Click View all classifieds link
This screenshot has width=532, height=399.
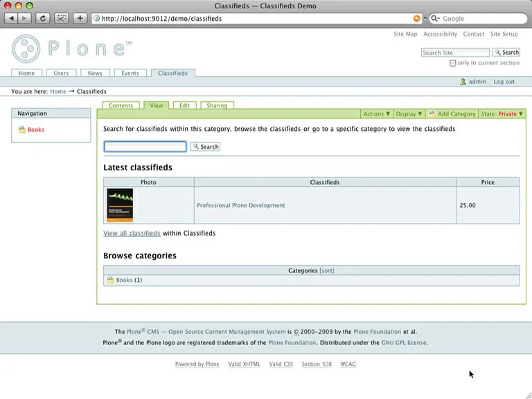(132, 233)
